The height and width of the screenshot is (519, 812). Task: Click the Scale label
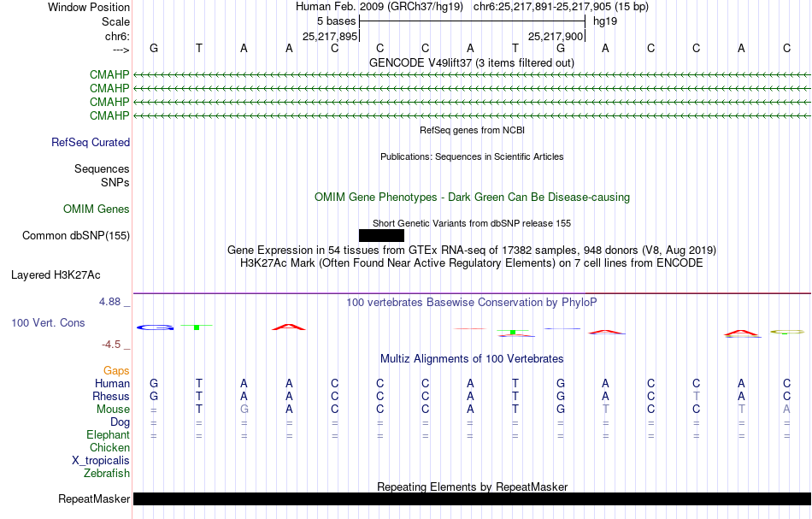pos(115,21)
